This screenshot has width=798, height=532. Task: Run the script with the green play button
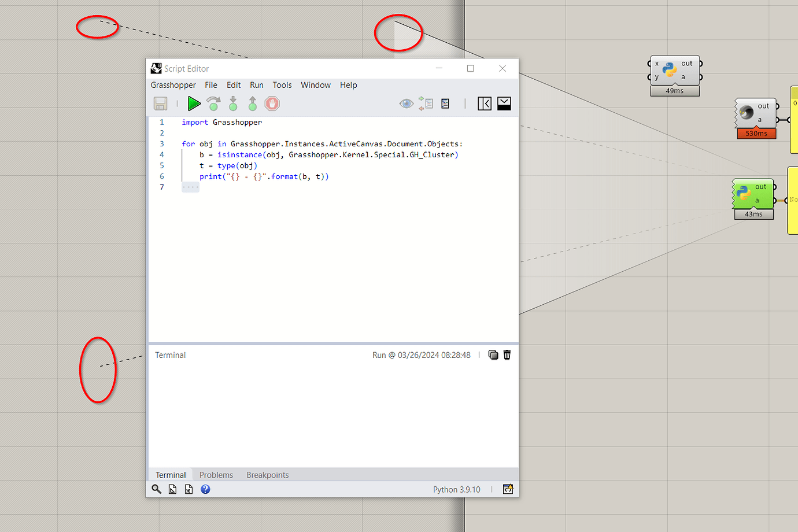point(194,104)
